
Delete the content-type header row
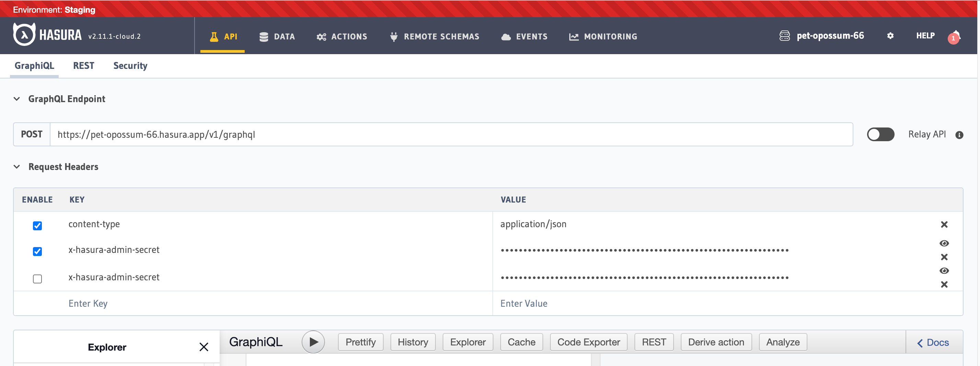[x=944, y=224]
